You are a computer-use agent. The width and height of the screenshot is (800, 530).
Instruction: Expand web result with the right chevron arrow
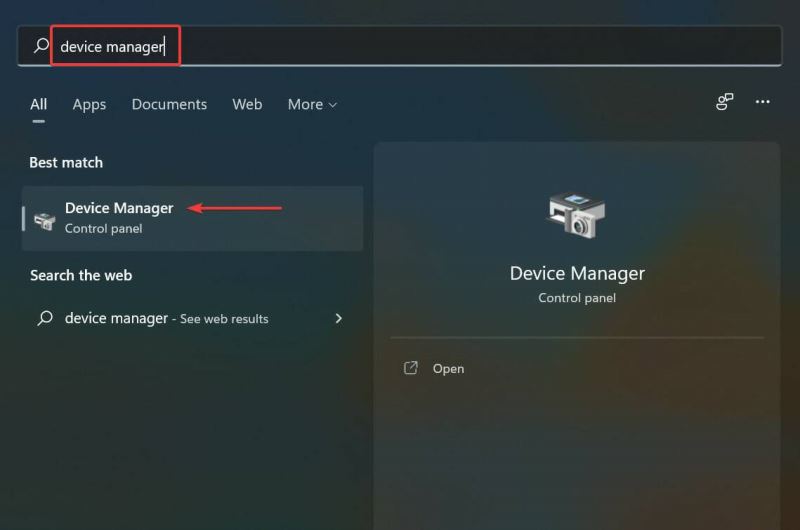coord(338,318)
